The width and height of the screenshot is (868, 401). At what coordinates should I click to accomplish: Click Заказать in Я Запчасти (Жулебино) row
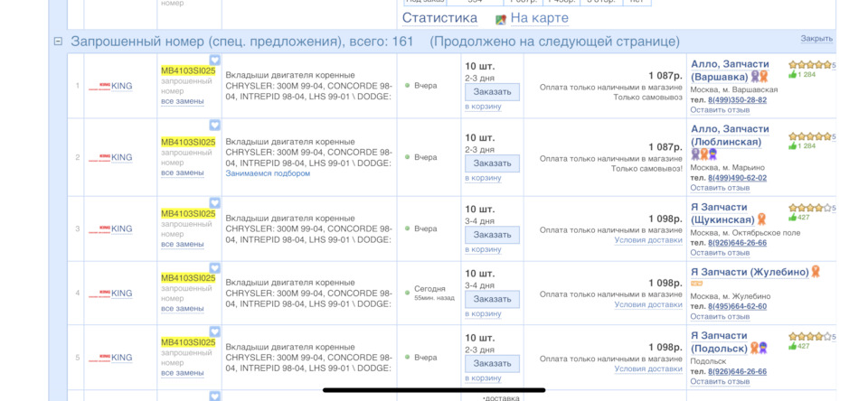tap(492, 299)
